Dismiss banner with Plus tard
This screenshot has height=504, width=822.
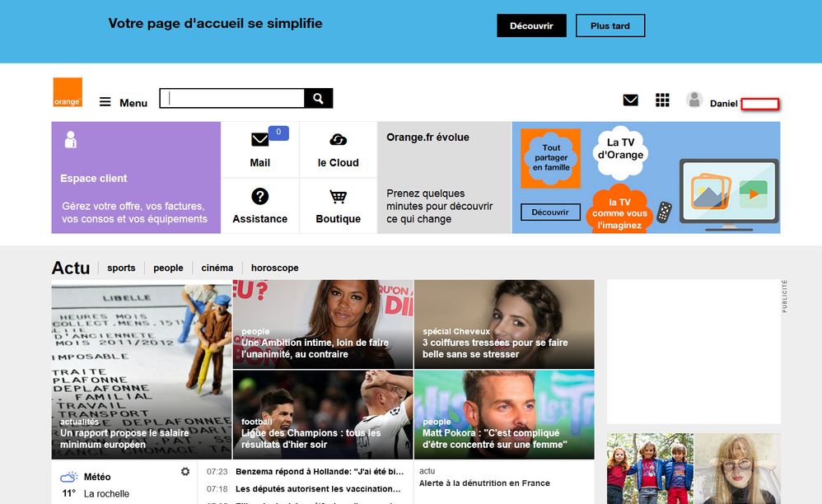pos(610,26)
